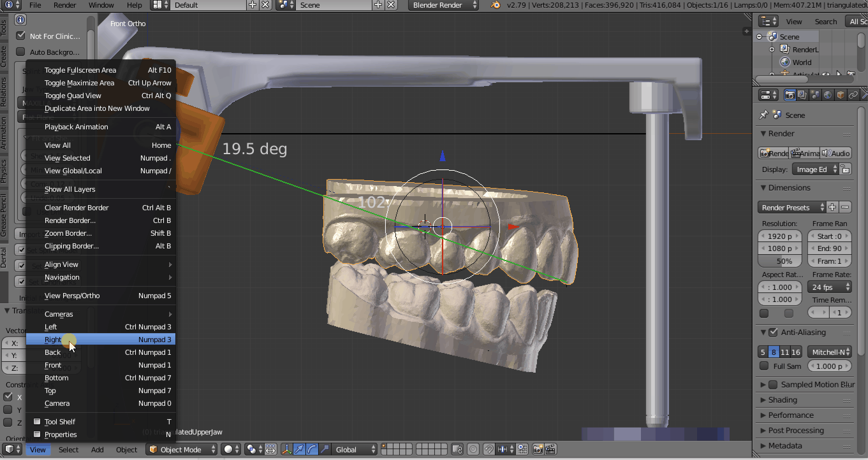Open the Object properties tab cube icon
Screen dimensions: 868x460
point(841,95)
